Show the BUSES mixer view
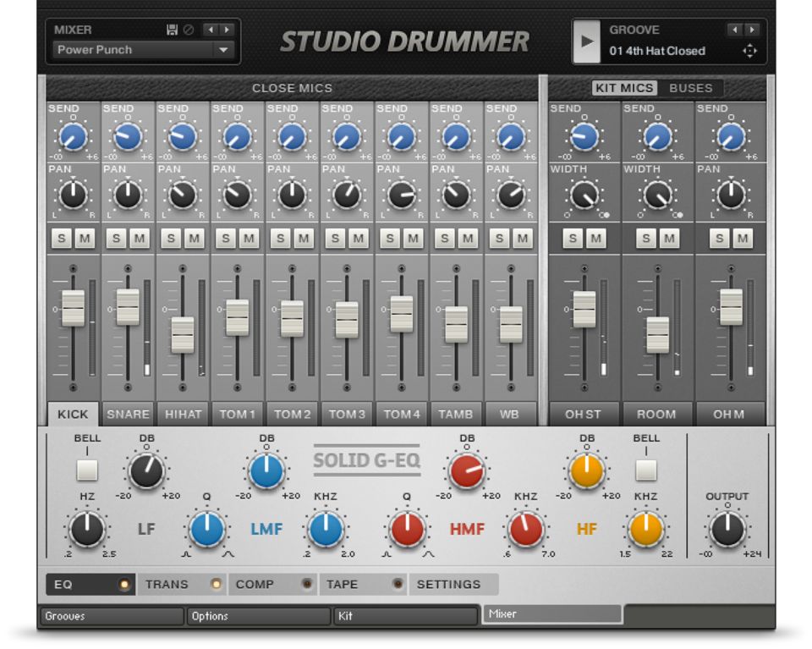 (x=691, y=87)
